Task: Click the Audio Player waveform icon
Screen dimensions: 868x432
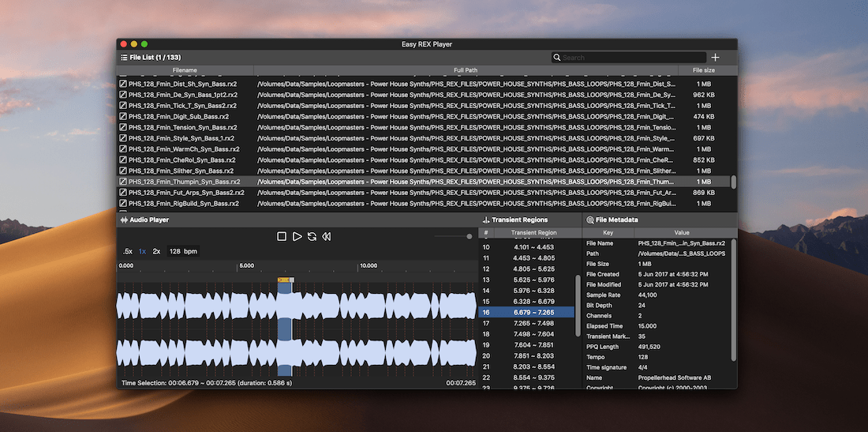Action: (124, 220)
